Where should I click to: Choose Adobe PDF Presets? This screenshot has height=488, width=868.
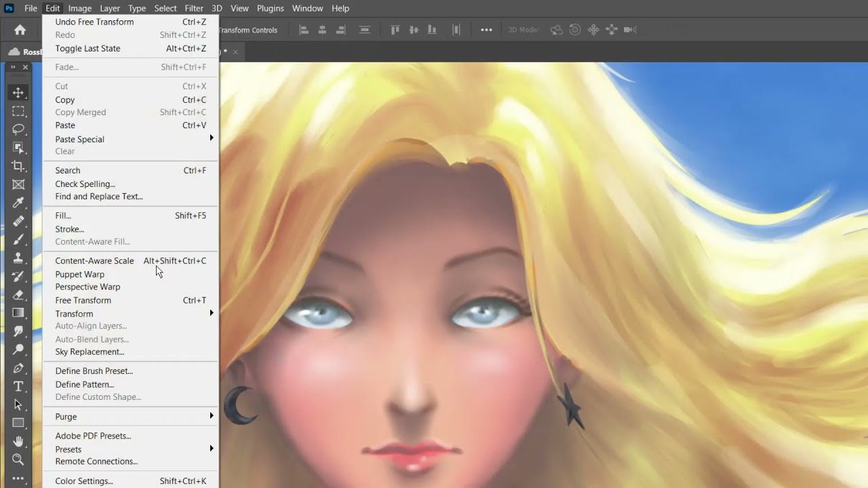131,436
